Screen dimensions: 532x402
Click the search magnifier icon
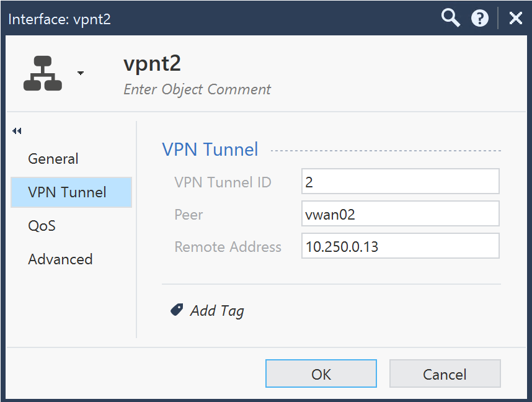(451, 18)
